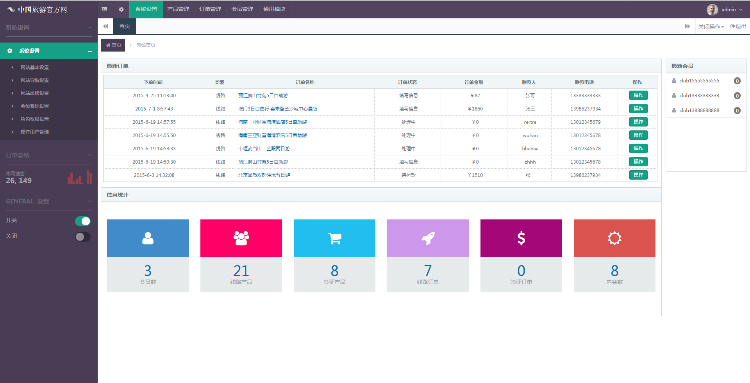Click the user icon on first right-panel row
This screenshot has height=383, width=750.
point(674,81)
